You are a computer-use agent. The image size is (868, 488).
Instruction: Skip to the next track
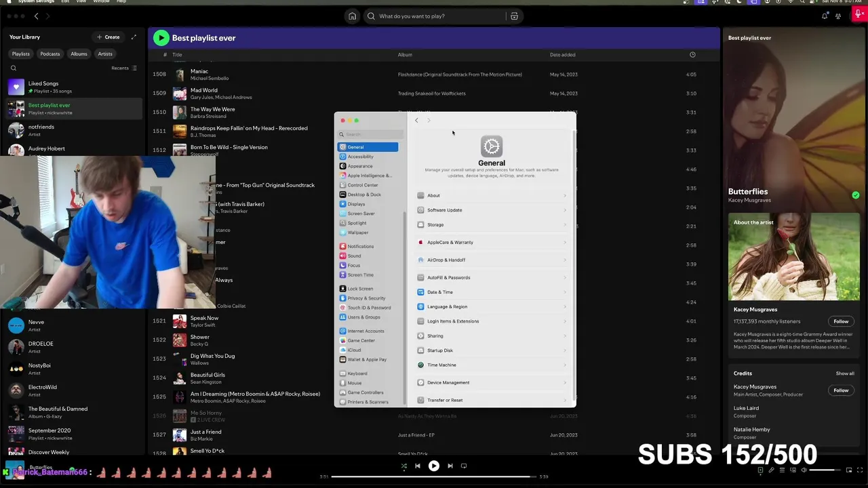click(450, 466)
